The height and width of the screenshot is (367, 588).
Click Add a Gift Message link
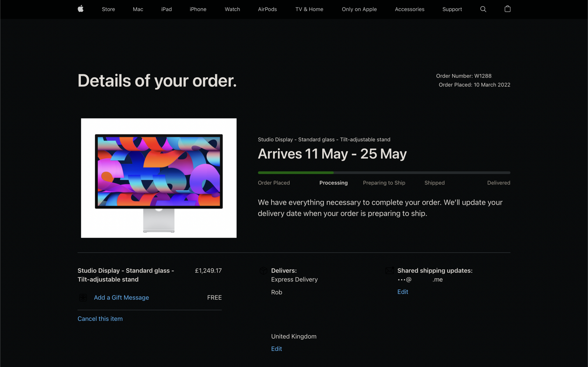coord(121,298)
